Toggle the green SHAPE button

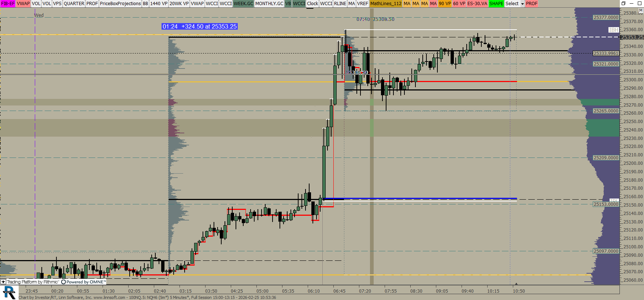(496, 4)
